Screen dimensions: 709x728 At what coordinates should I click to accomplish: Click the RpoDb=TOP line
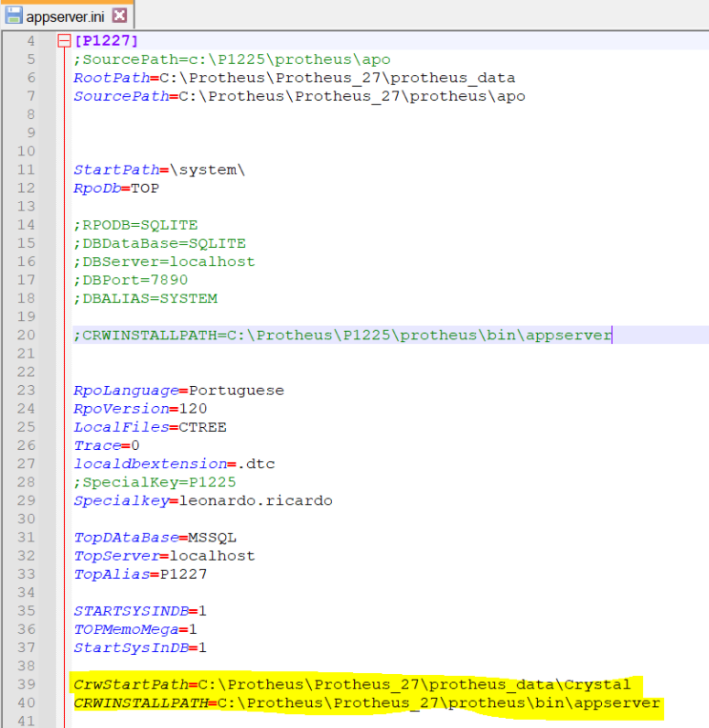(x=116, y=188)
